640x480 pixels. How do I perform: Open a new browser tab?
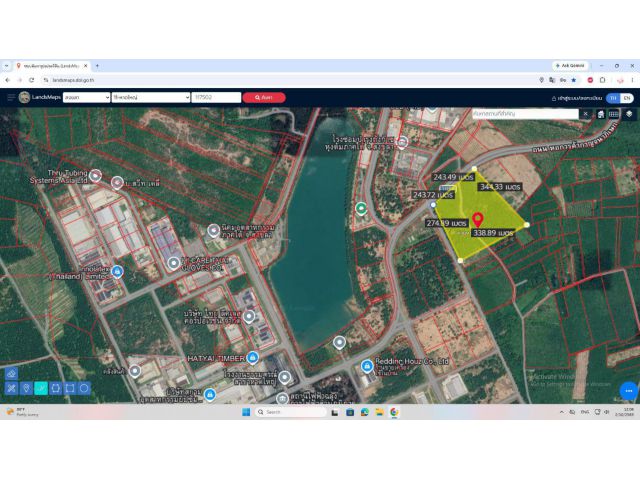point(97,66)
